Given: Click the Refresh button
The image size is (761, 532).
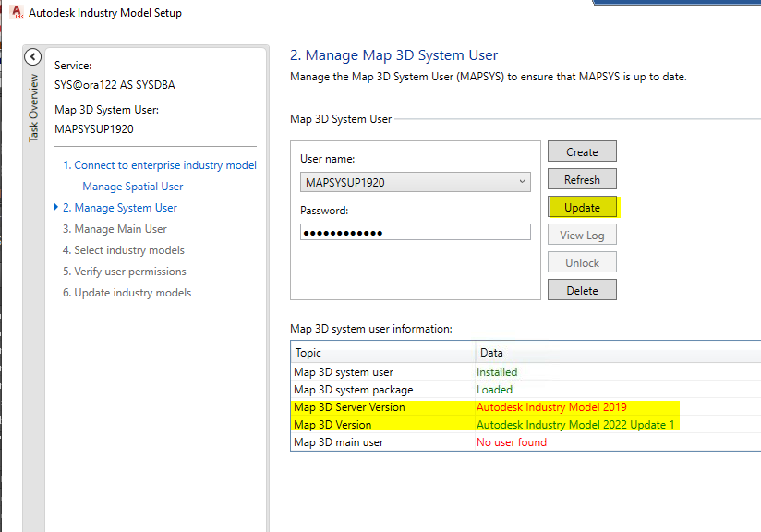Looking at the screenshot, I should click(582, 179).
